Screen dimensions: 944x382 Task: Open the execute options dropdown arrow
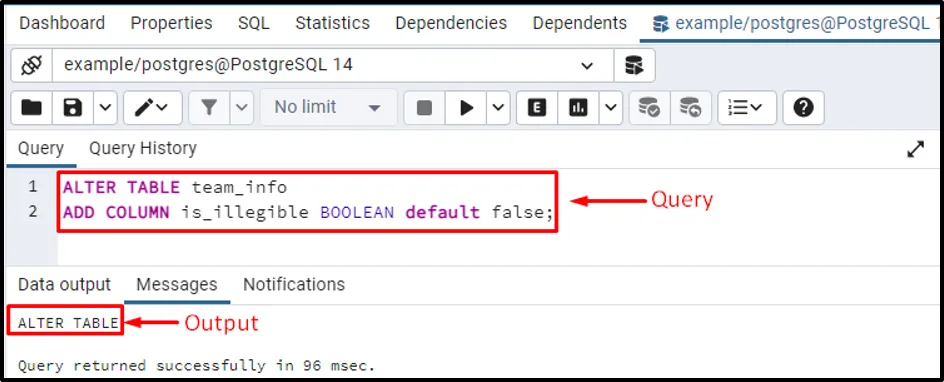498,108
